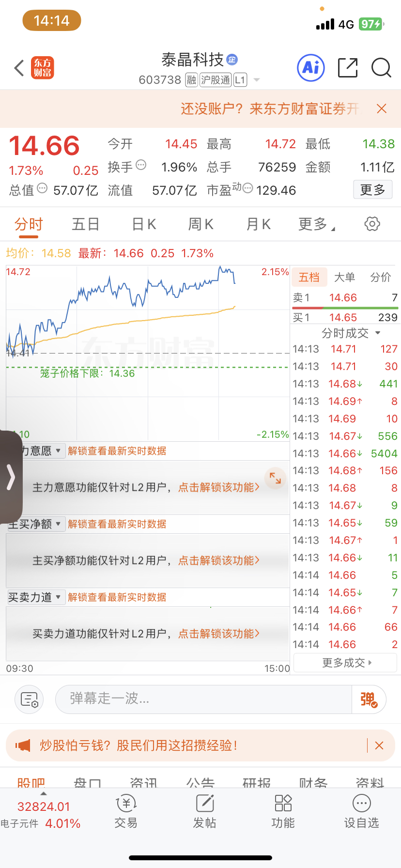
Task: Open the Ai assistant icon
Action: pyautogui.click(x=310, y=67)
